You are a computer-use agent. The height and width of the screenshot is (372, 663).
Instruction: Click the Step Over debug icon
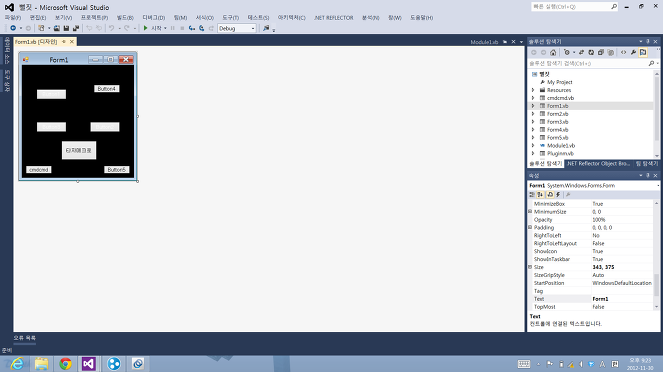(202, 28)
